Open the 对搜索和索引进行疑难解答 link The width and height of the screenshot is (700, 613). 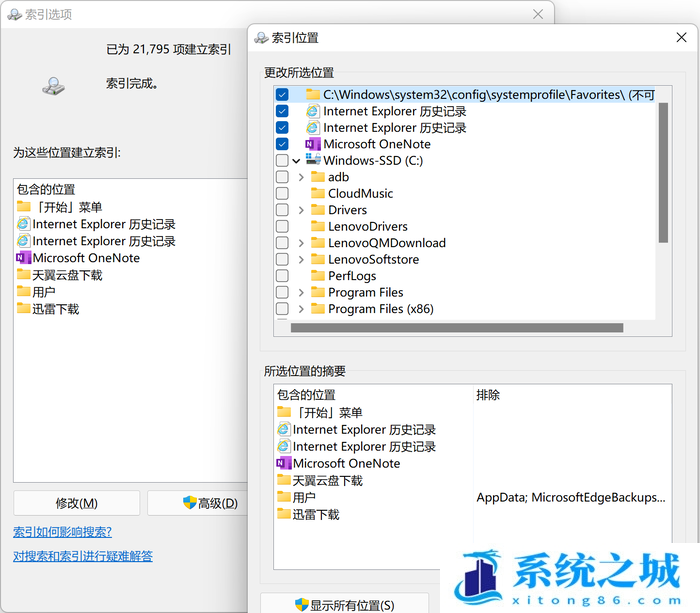(x=83, y=556)
